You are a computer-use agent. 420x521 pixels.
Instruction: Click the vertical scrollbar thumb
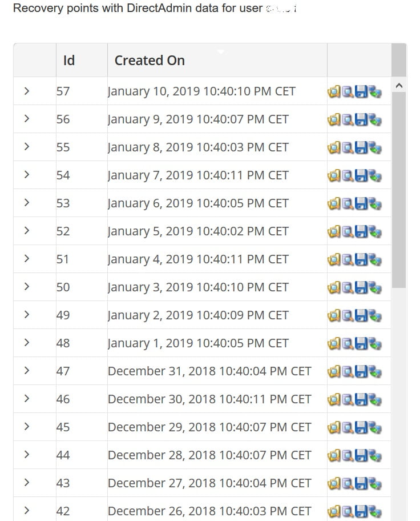pyautogui.click(x=399, y=189)
